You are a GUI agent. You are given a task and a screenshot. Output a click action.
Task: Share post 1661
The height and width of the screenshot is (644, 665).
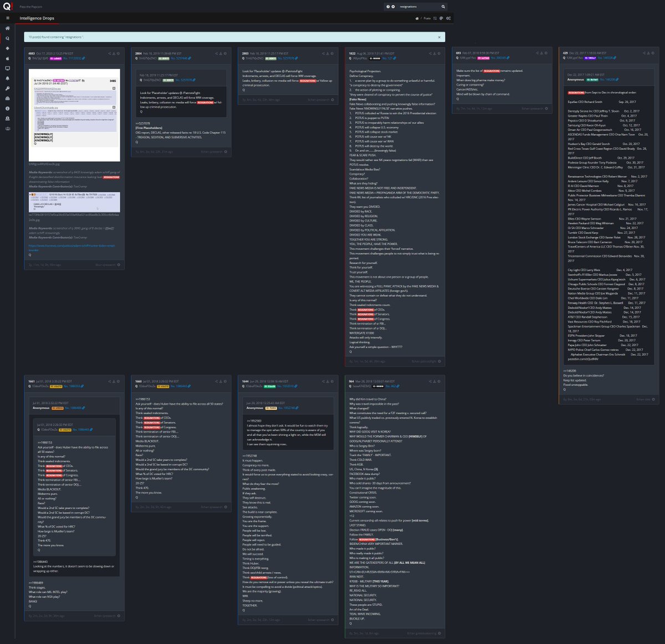click(x=110, y=381)
